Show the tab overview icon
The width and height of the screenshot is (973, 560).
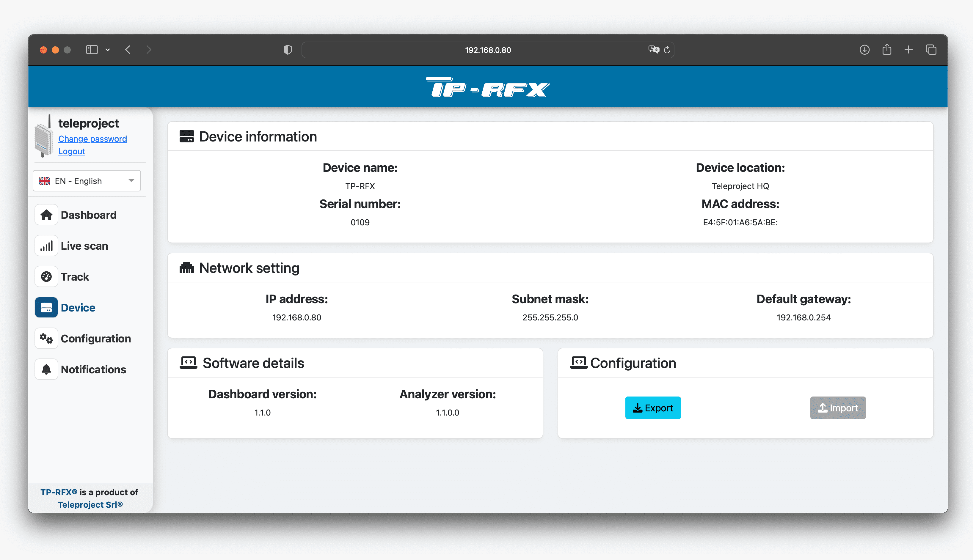click(931, 50)
